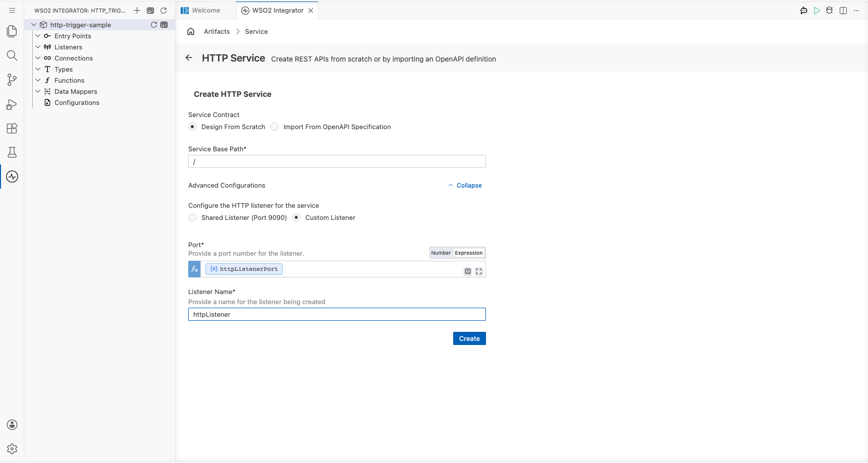Open the Accounts menu

(x=12, y=425)
